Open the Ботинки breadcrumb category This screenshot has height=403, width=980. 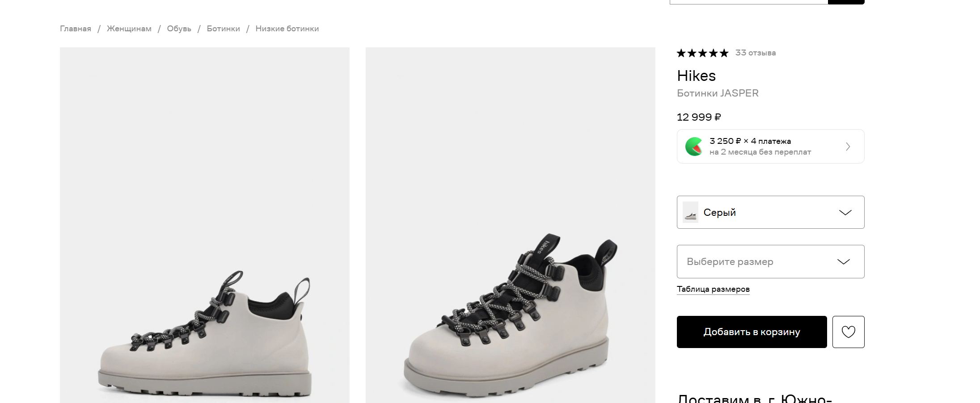[223, 29]
